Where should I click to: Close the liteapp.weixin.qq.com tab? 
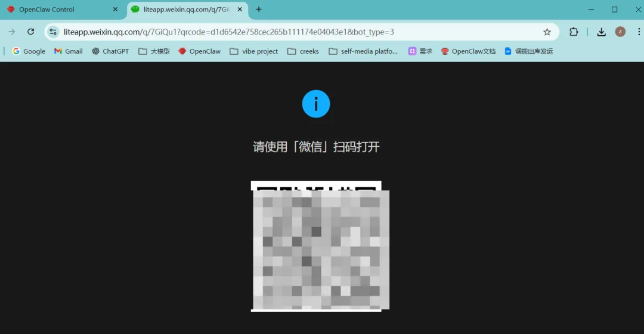coord(240,10)
